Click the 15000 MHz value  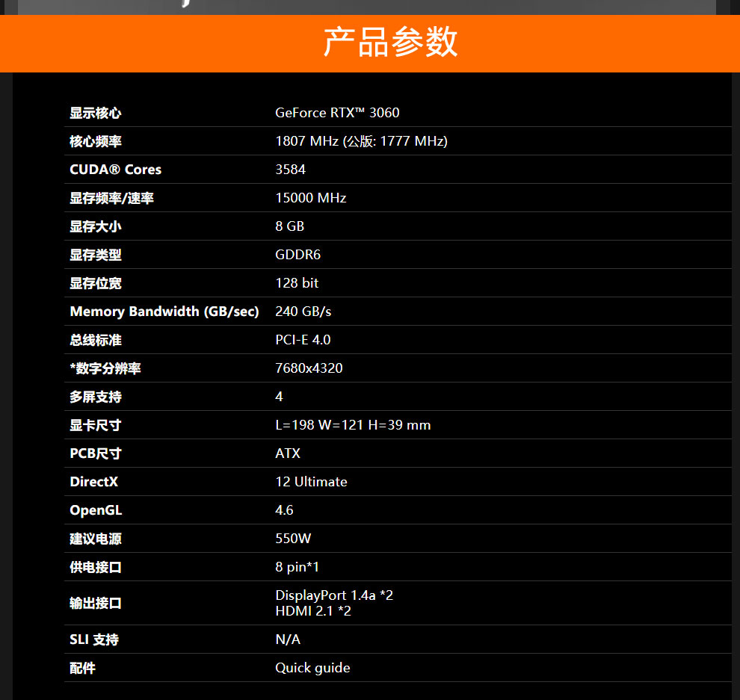[310, 198]
